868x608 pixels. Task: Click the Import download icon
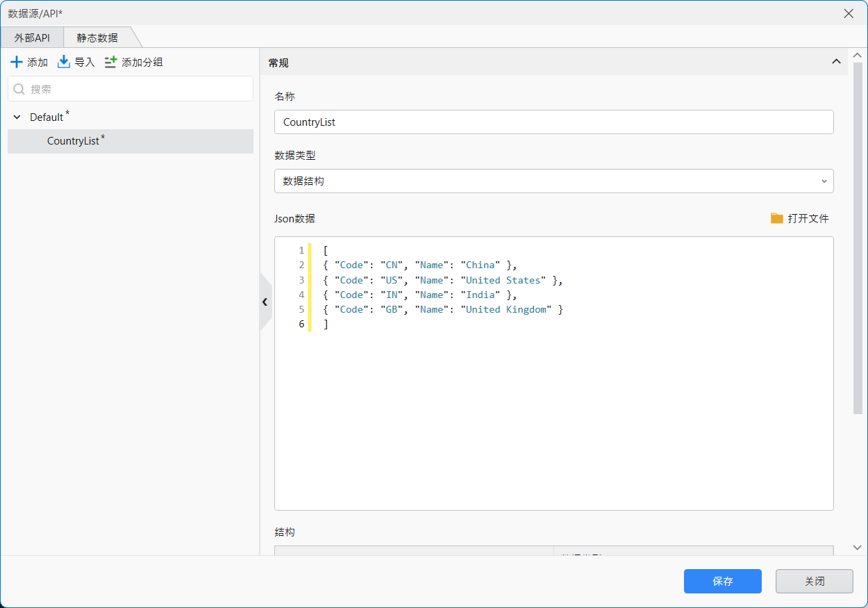tap(64, 62)
